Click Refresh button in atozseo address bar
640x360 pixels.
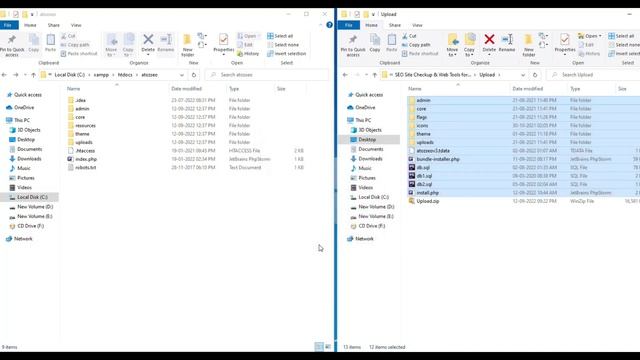[x=194, y=75]
